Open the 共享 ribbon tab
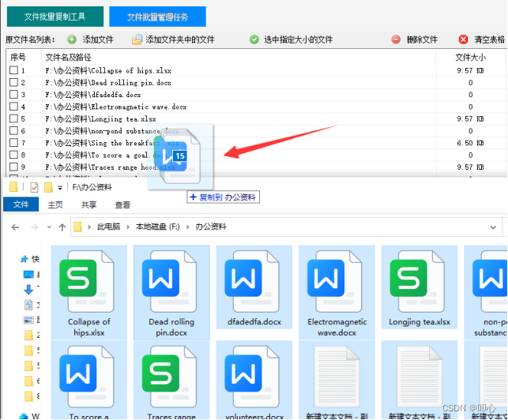 click(x=88, y=204)
